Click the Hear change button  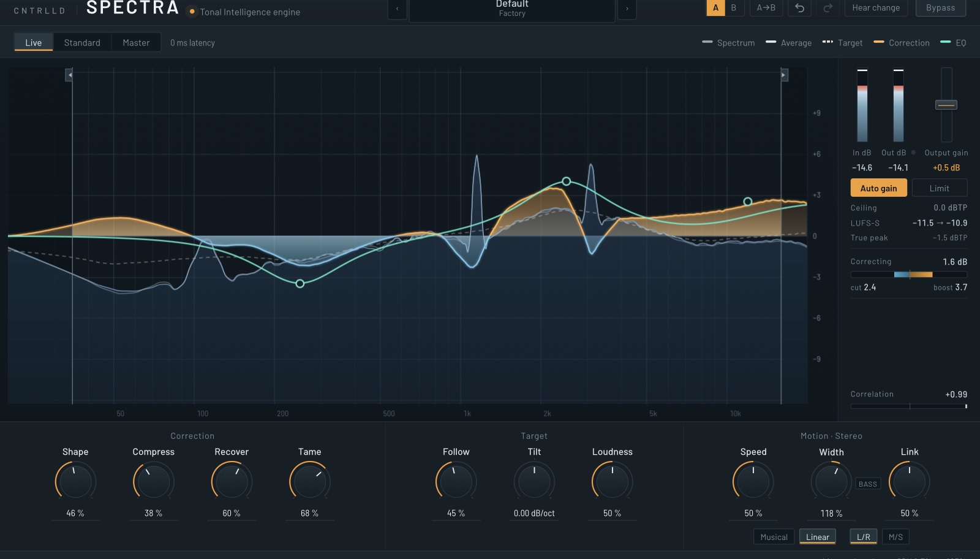[876, 8]
